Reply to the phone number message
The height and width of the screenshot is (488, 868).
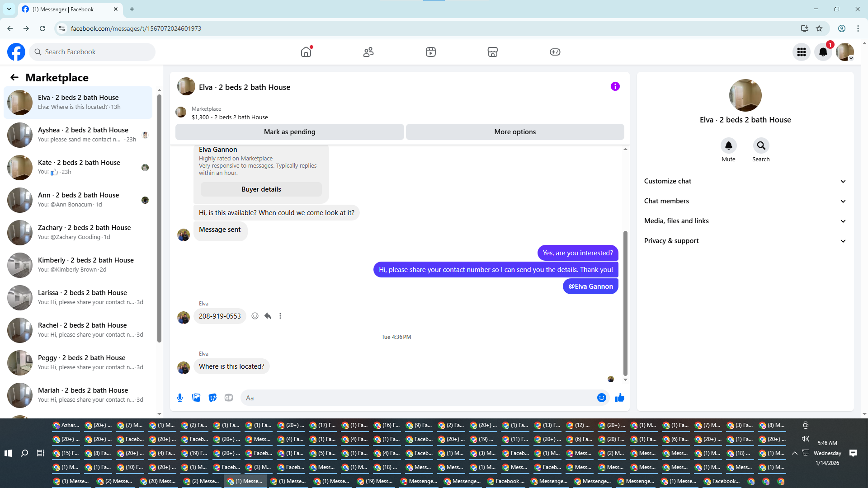click(268, 316)
